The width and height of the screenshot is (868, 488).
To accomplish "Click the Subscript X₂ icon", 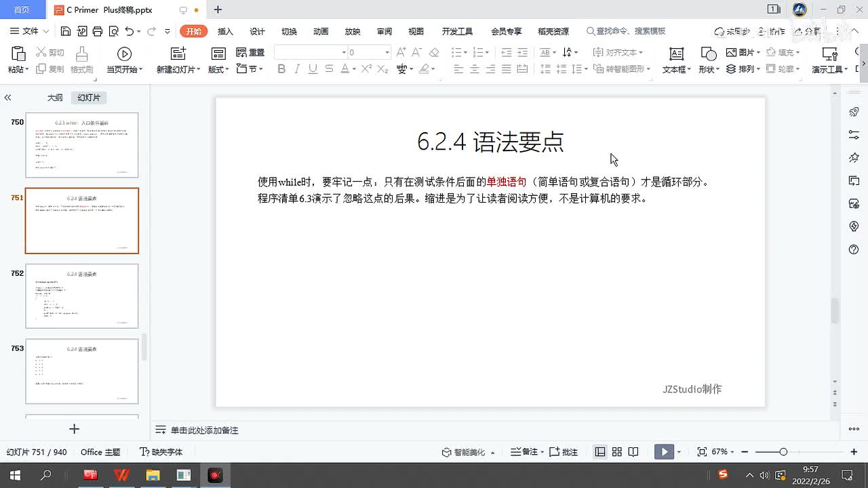I will point(382,68).
